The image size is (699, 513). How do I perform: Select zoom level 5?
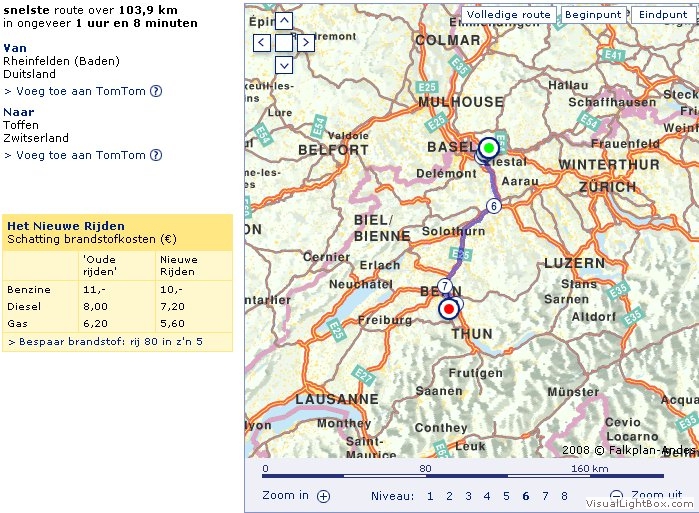(x=506, y=496)
